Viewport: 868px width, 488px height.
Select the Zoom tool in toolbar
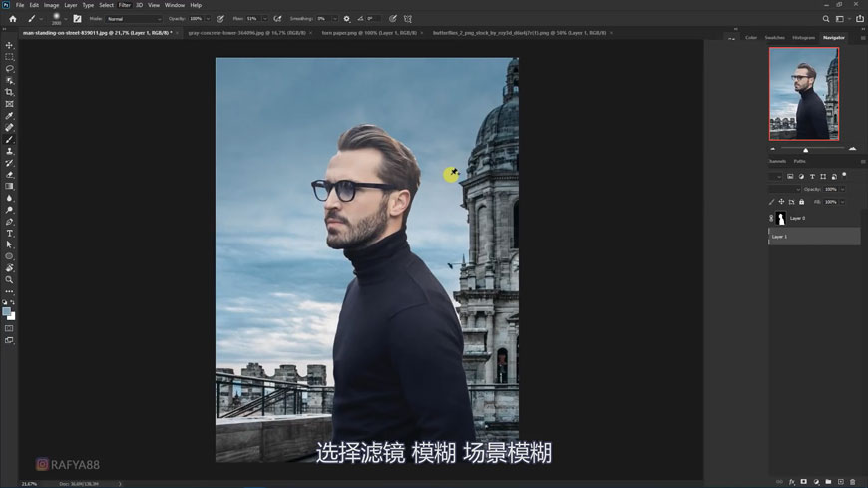pyautogui.click(x=10, y=279)
